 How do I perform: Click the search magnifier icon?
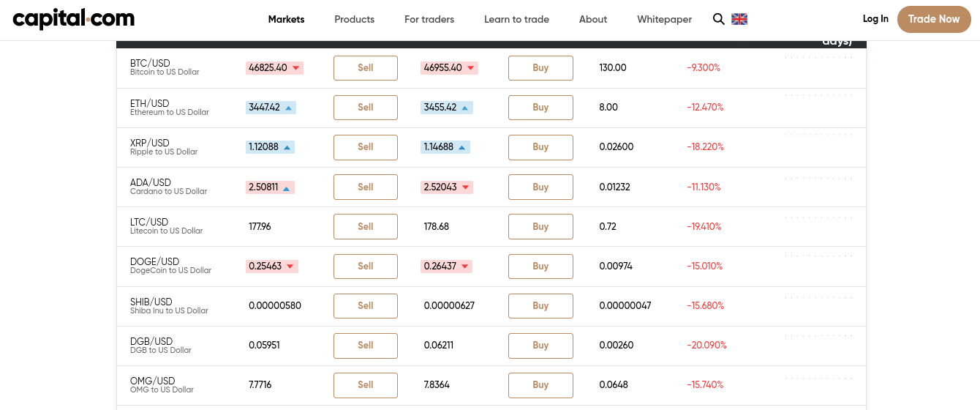click(x=718, y=19)
